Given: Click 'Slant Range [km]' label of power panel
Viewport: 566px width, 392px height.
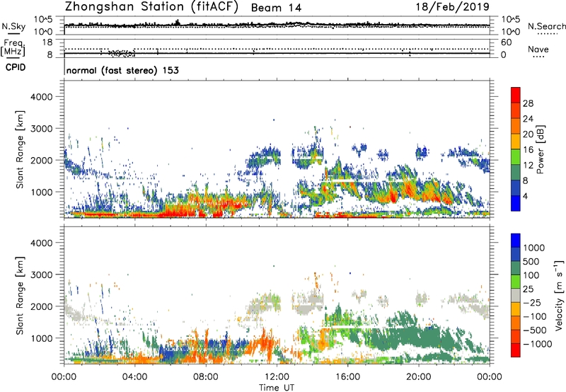Looking at the screenshot, I should [20, 149].
